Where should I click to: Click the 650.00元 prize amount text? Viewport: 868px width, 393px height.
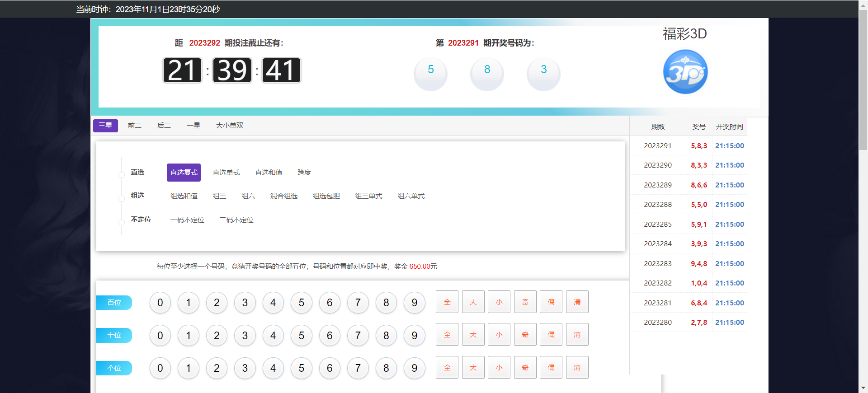click(423, 267)
